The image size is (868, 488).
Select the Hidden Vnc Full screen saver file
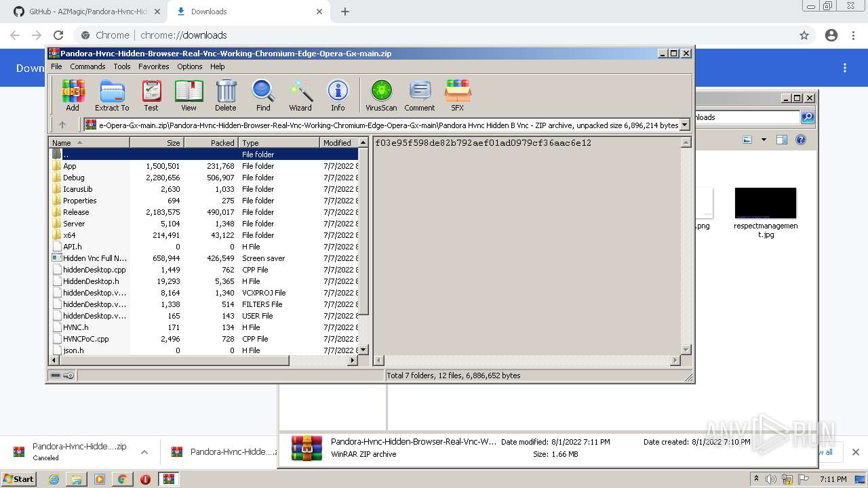tap(204, 258)
